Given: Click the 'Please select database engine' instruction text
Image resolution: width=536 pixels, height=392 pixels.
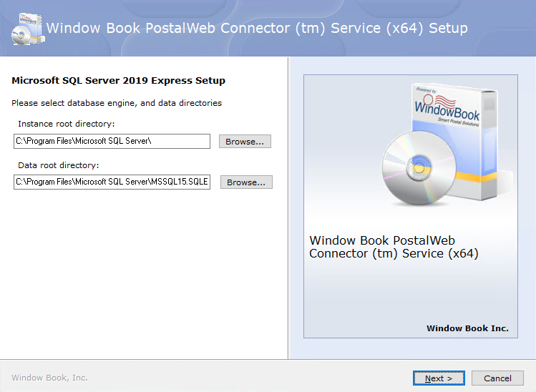Looking at the screenshot, I should click(117, 103).
